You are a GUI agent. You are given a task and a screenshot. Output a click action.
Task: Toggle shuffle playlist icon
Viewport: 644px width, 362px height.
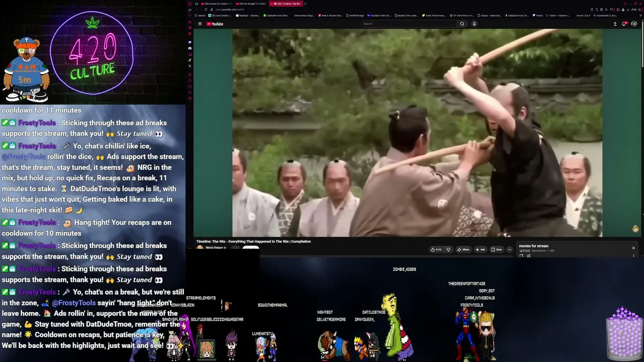tap(528, 256)
